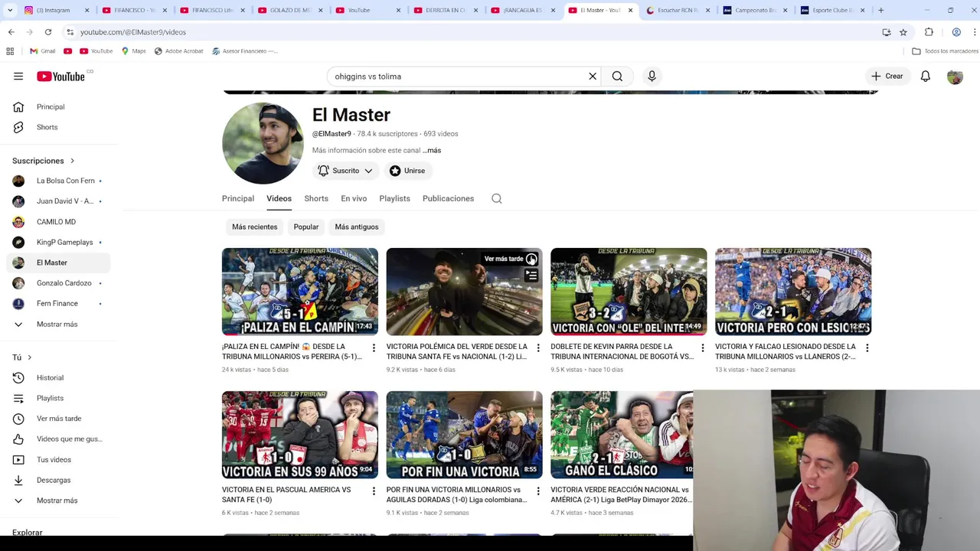Run search with the magnifier button
The image size is (980, 551).
pos(617,77)
